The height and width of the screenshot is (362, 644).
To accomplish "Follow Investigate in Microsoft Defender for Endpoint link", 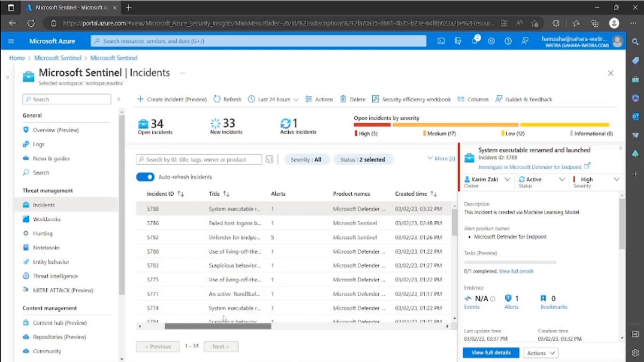I will (x=534, y=166).
